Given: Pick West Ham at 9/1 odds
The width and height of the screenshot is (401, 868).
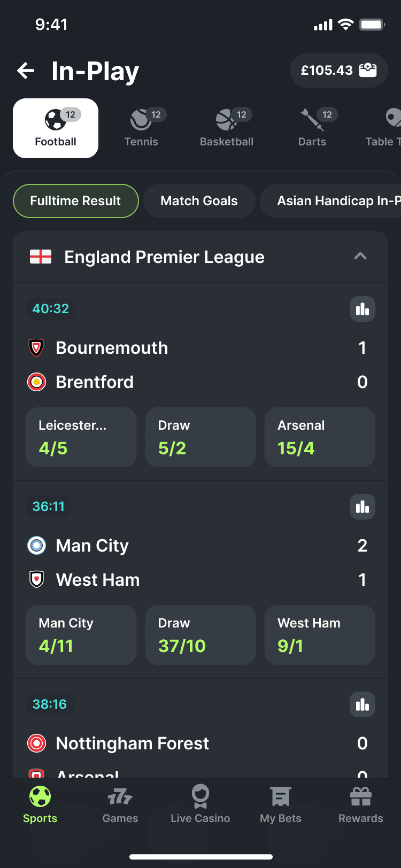Looking at the screenshot, I should click(x=320, y=635).
